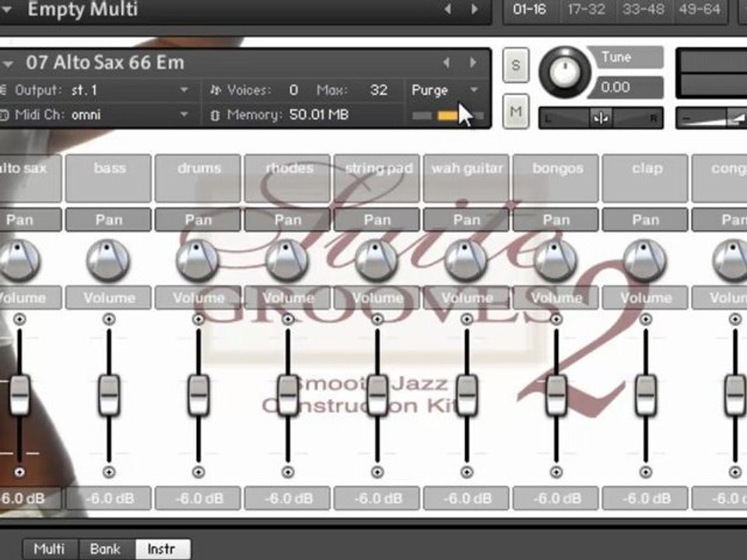Go to previous multi preset
747x560 pixels.
point(447,9)
